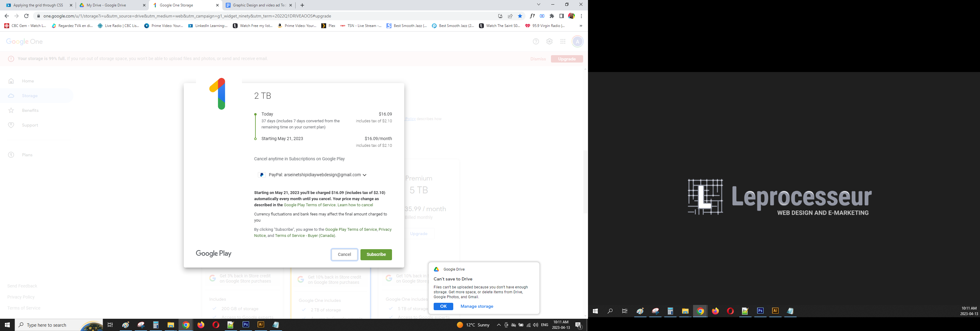This screenshot has width=980, height=331.
Task: Switch to Applying the grid through CSS tab
Action: tap(38, 5)
